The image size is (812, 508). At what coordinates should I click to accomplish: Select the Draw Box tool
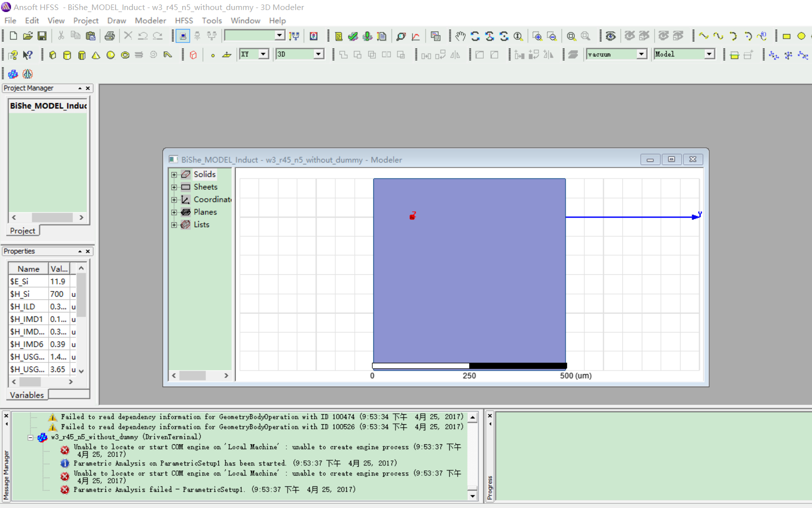coord(53,55)
